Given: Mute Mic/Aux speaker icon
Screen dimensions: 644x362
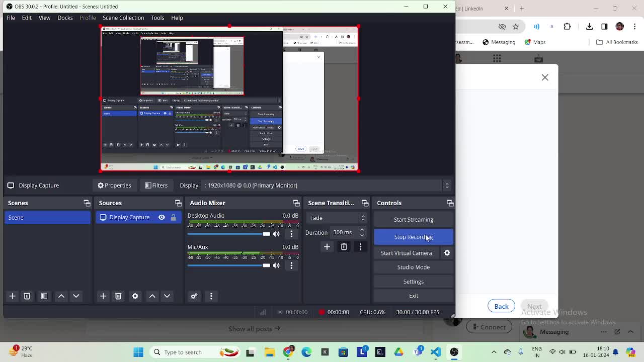Looking at the screenshot, I should click(x=276, y=265).
